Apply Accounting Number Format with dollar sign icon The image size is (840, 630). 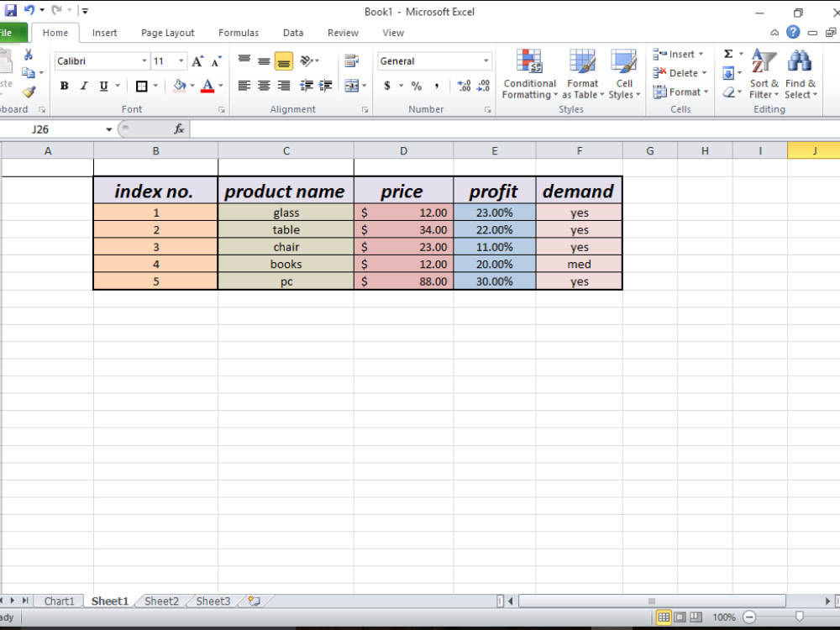[387, 86]
